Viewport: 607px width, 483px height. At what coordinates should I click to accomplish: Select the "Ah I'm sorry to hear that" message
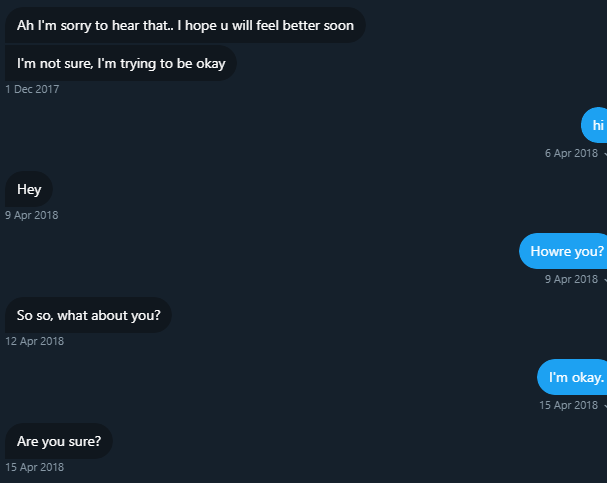(x=185, y=25)
